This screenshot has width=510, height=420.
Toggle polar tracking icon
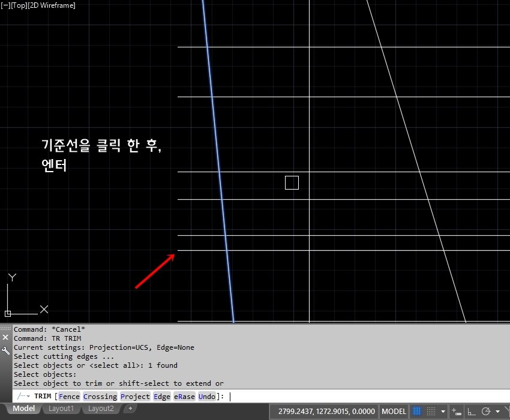[x=486, y=412]
